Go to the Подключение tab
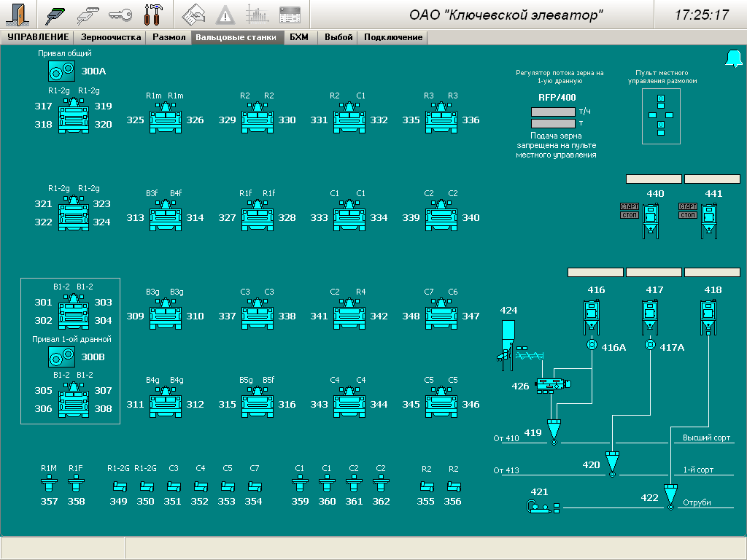Viewport: 747px width, 560px height. pyautogui.click(x=393, y=37)
